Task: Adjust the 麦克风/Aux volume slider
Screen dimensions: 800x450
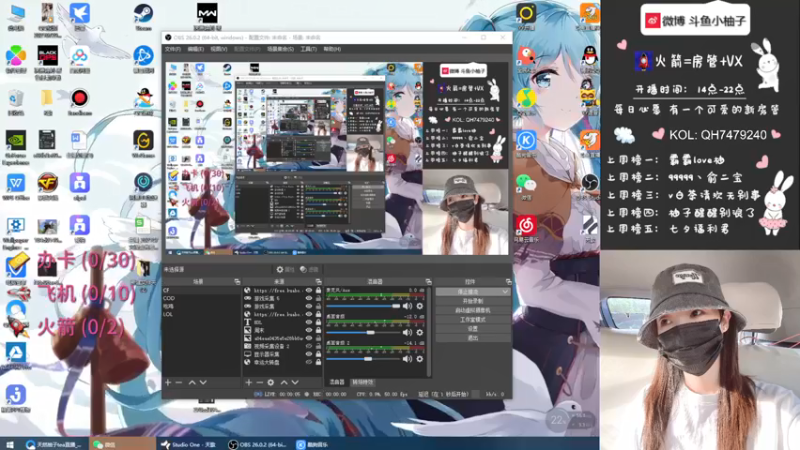Action: (363, 306)
